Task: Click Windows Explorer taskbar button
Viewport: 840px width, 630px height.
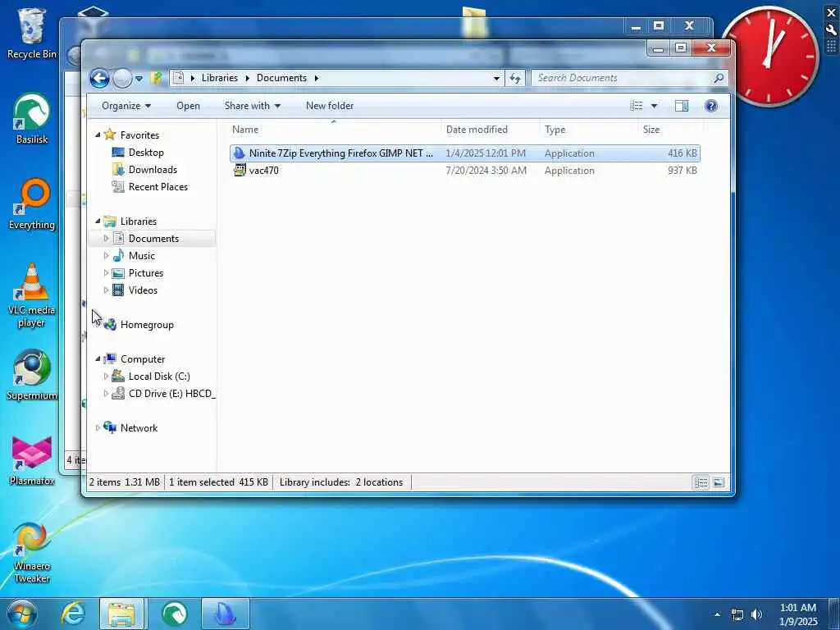Action: click(x=121, y=614)
